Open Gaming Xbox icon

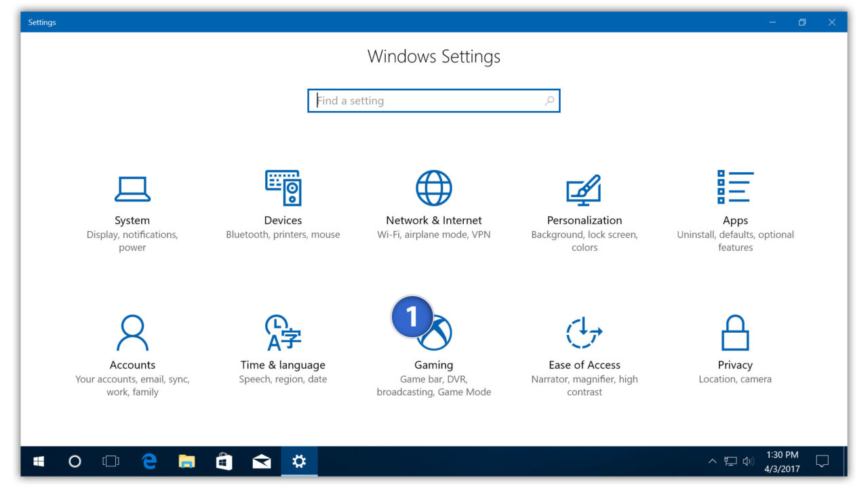tap(435, 333)
